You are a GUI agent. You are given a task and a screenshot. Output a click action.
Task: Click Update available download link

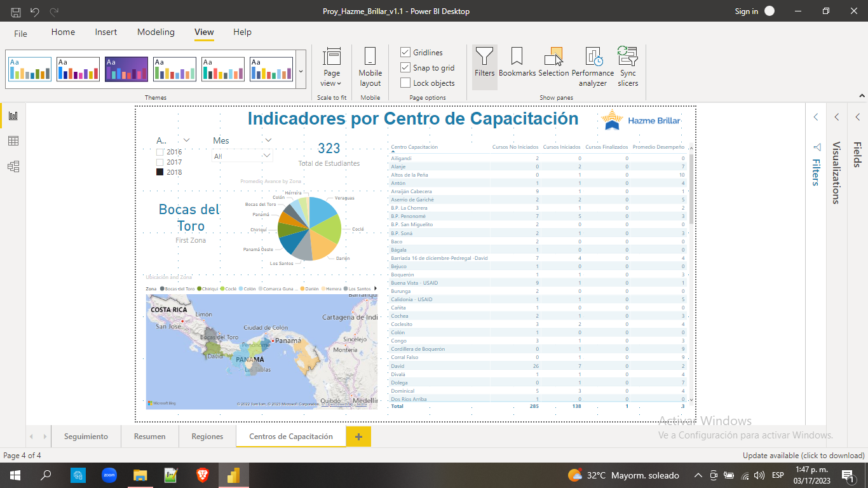803,456
